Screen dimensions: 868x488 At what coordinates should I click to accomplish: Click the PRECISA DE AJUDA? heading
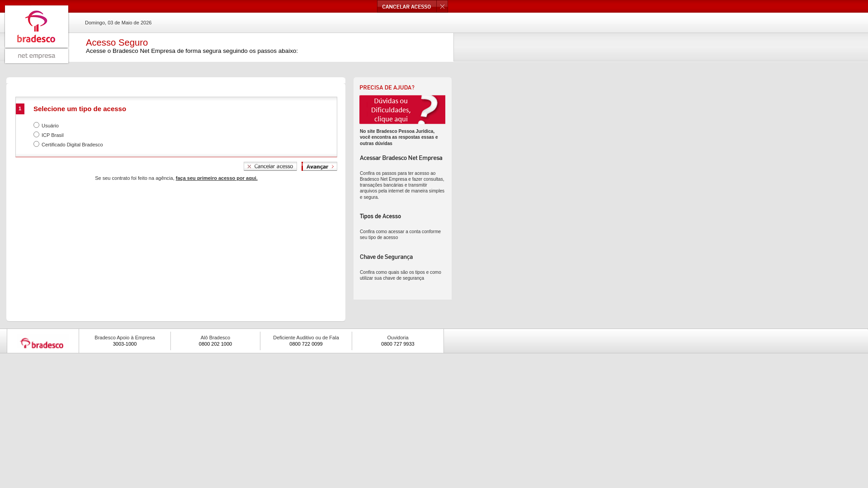[x=387, y=87]
